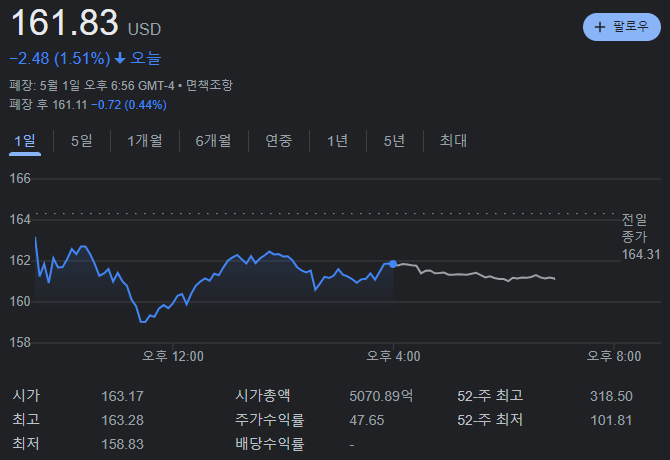Click the 오후 12:00 time axis label

[173, 356]
